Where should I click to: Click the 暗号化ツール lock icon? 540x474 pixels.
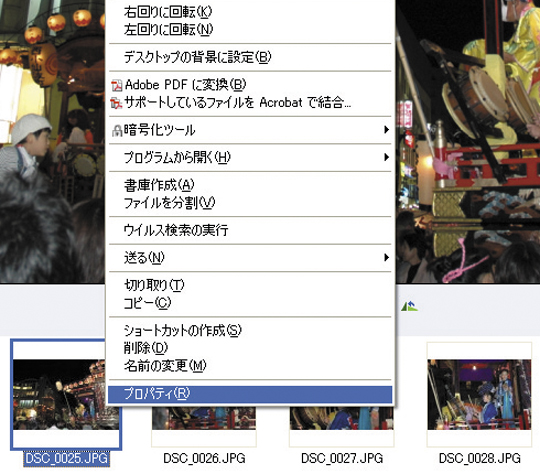tap(117, 131)
